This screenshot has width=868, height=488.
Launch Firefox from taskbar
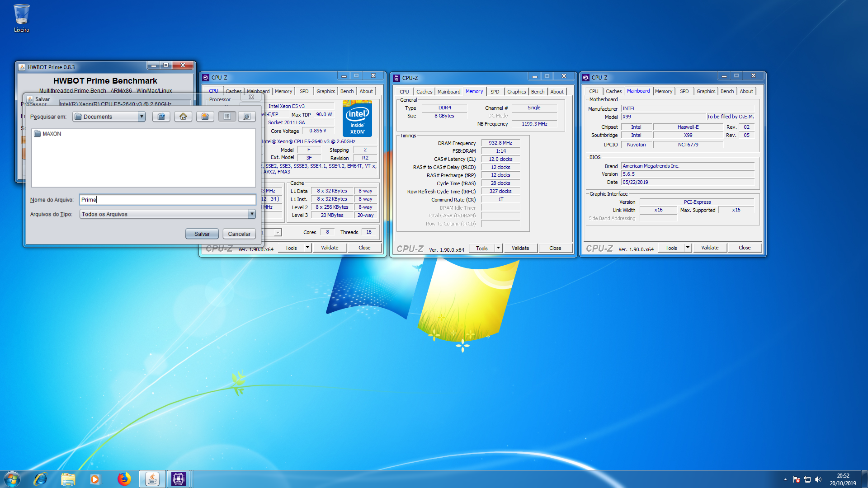click(123, 479)
